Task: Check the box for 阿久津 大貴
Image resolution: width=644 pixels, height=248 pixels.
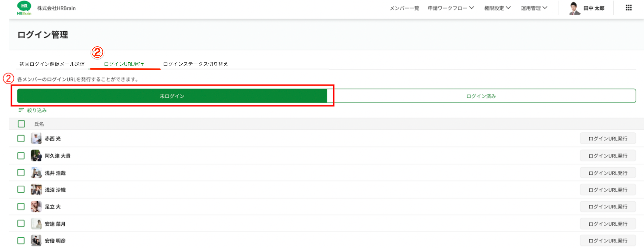Action: (21, 156)
